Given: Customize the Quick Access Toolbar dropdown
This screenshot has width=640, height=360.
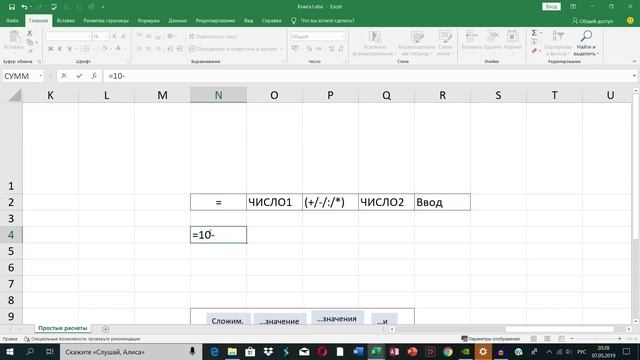Looking at the screenshot, I should [x=103, y=7].
